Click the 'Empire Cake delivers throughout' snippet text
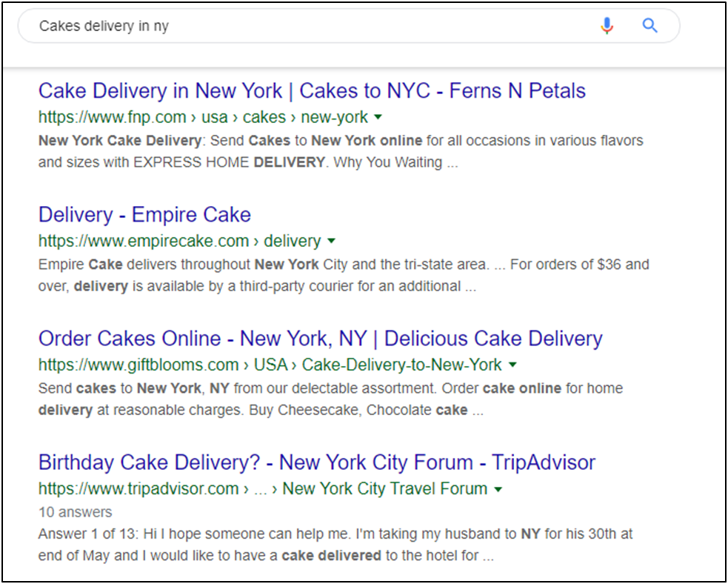The height and width of the screenshot is (584, 728). [x=144, y=265]
